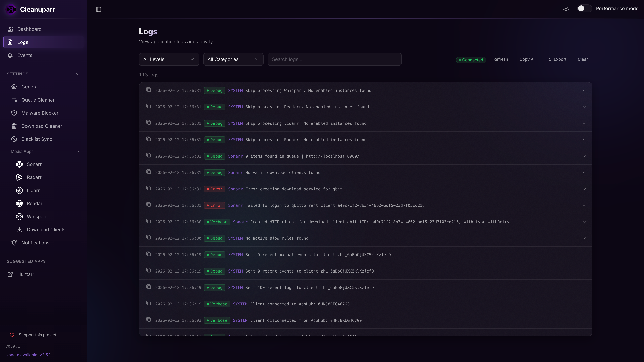Click the v0.0.1 version text
This screenshot has width=644, height=362.
point(13,346)
